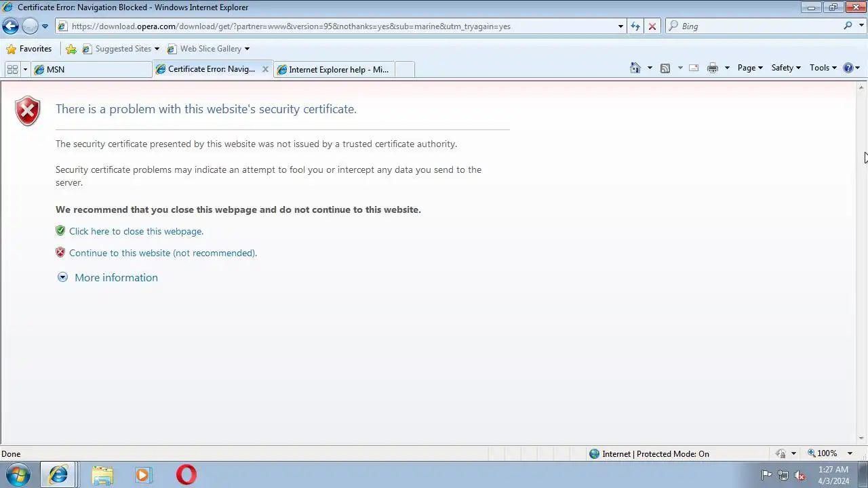Click the Quick Tabs grid icon
868x488 pixels.
12,69
